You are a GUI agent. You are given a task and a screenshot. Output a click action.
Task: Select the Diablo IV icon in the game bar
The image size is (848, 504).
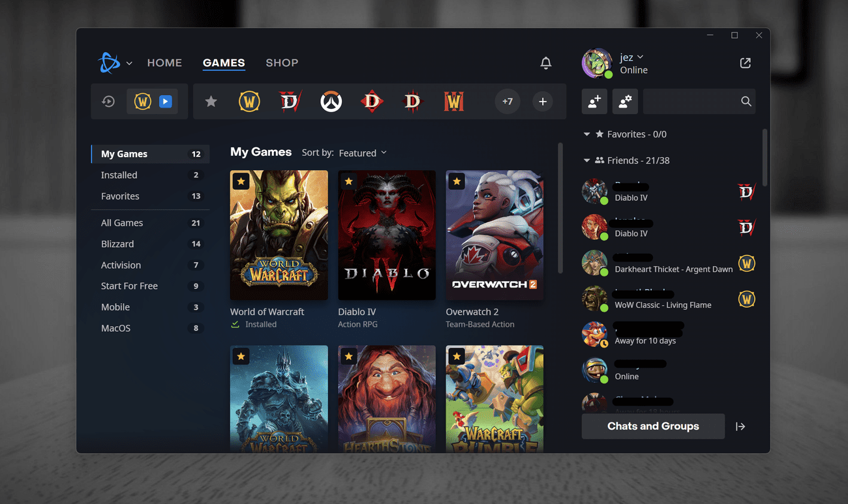point(290,101)
